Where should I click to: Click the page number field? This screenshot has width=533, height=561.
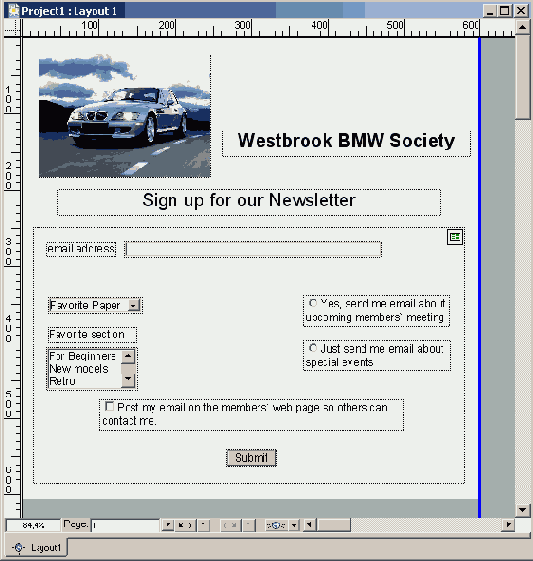coord(125,525)
